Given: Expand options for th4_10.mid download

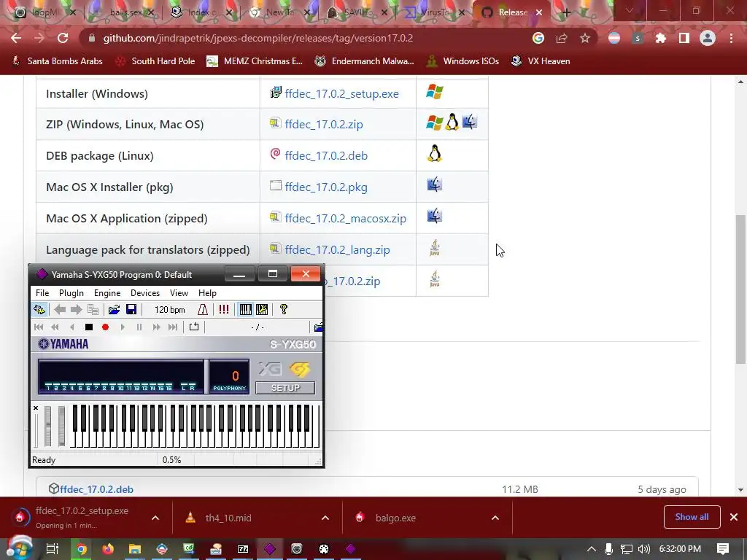Looking at the screenshot, I should tap(325, 518).
